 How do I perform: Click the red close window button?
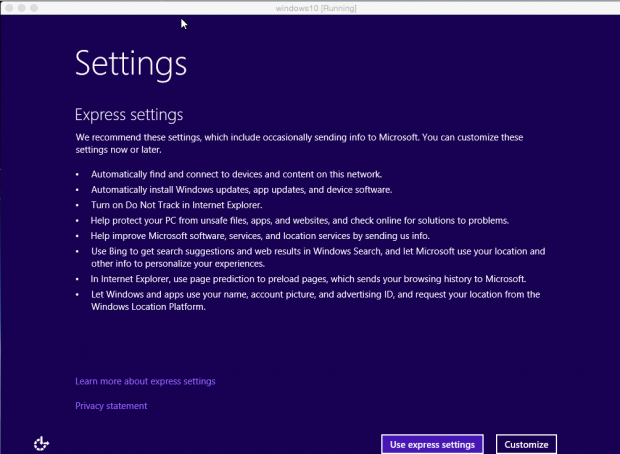click(x=9, y=8)
